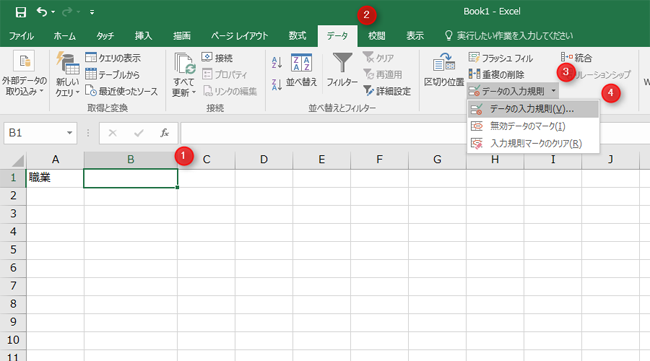The image size is (650, 361).
Task: Click the cancel X formula bar button
Action: coord(112,133)
